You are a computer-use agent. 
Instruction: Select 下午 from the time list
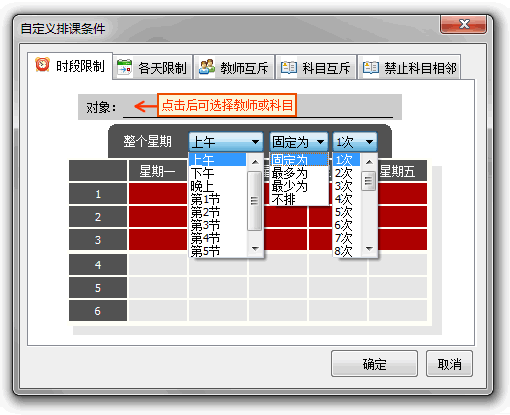point(218,173)
